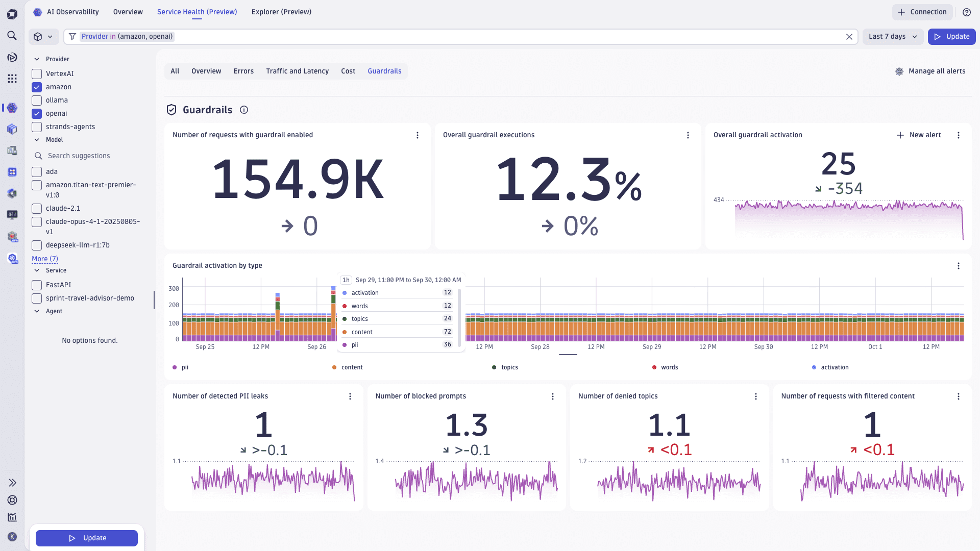Open the kebab menu on Overall guardrail executions
Viewport: 980px width, 551px height.
(x=688, y=135)
